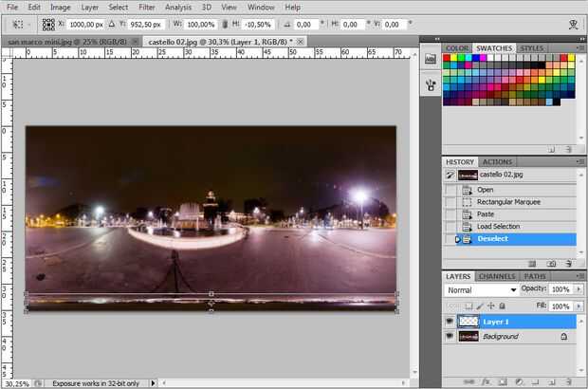Expand the narrow icon dock double-arrow
The height and width of the screenshot is (389, 588).
437,39
